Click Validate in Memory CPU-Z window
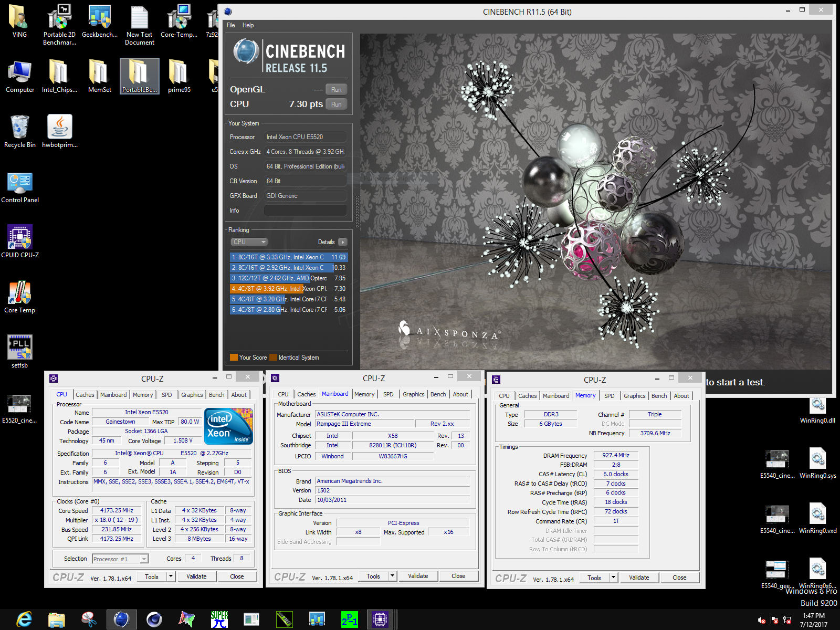The height and width of the screenshot is (630, 840). 639,577
